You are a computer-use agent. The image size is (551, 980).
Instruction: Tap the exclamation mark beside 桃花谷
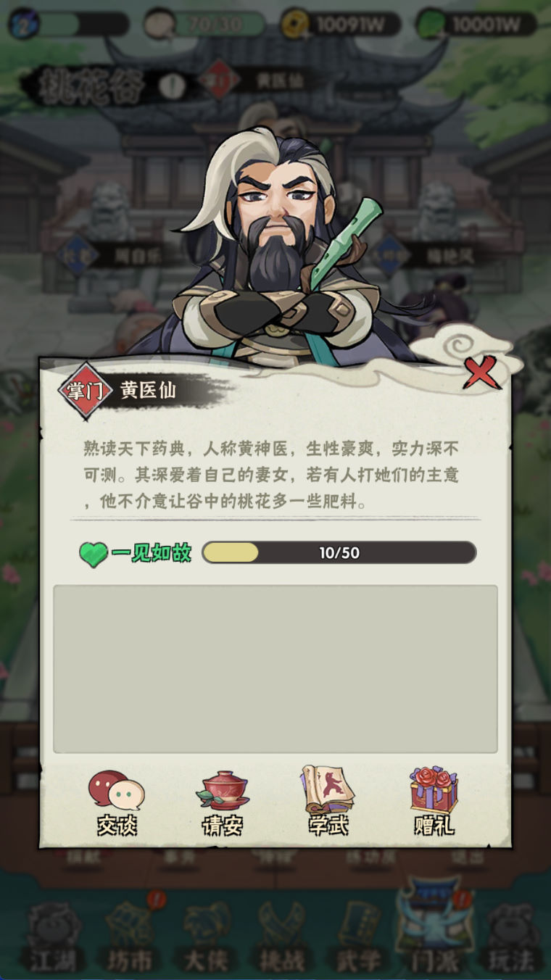point(172,87)
